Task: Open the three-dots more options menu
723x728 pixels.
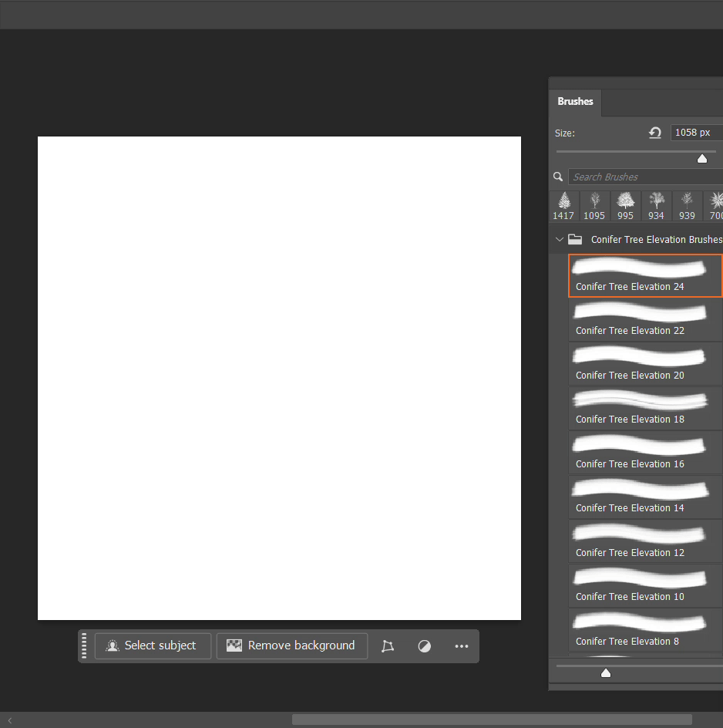Action: click(462, 646)
